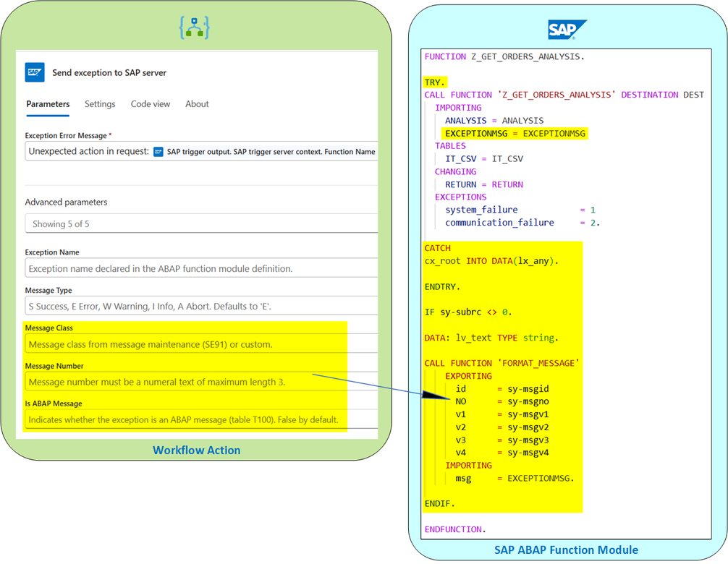Viewport: 728px width, 564px height.
Task: Open the Parameters tab
Action: point(48,104)
